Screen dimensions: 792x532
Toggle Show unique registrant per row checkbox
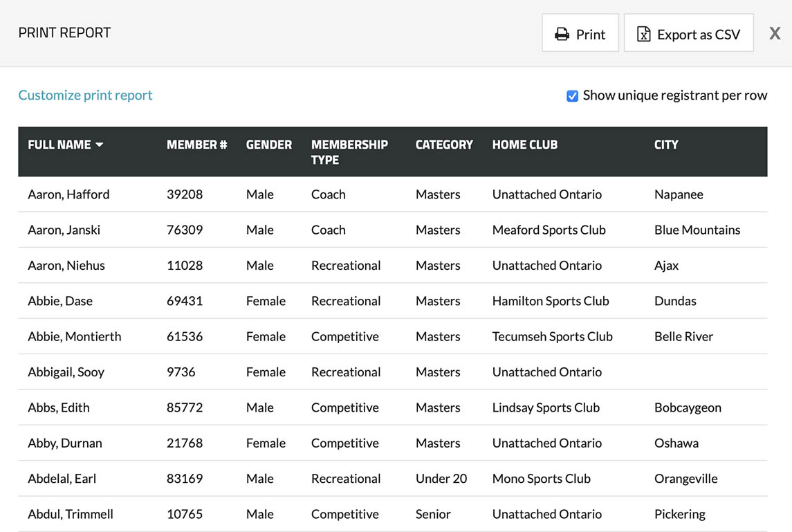(572, 96)
